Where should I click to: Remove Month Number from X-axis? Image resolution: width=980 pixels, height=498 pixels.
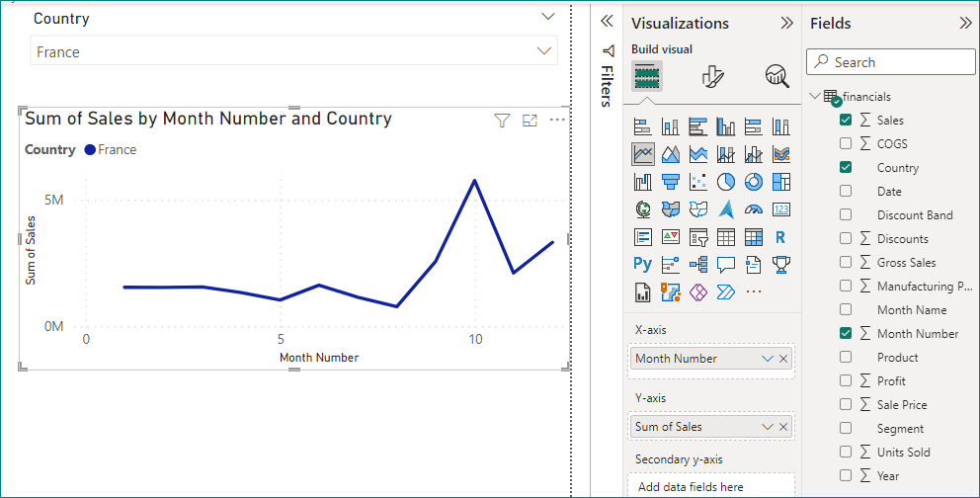tap(783, 359)
